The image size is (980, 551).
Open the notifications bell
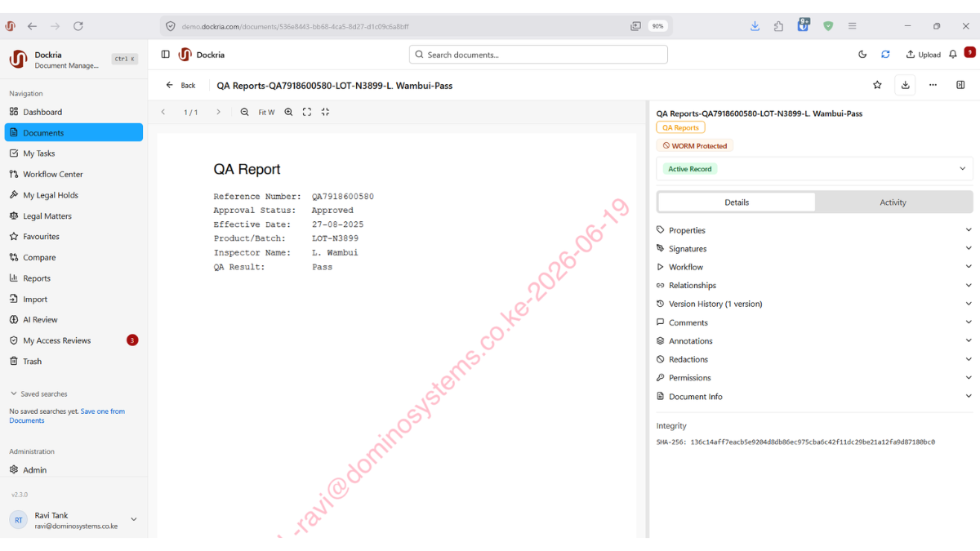pyautogui.click(x=953, y=55)
